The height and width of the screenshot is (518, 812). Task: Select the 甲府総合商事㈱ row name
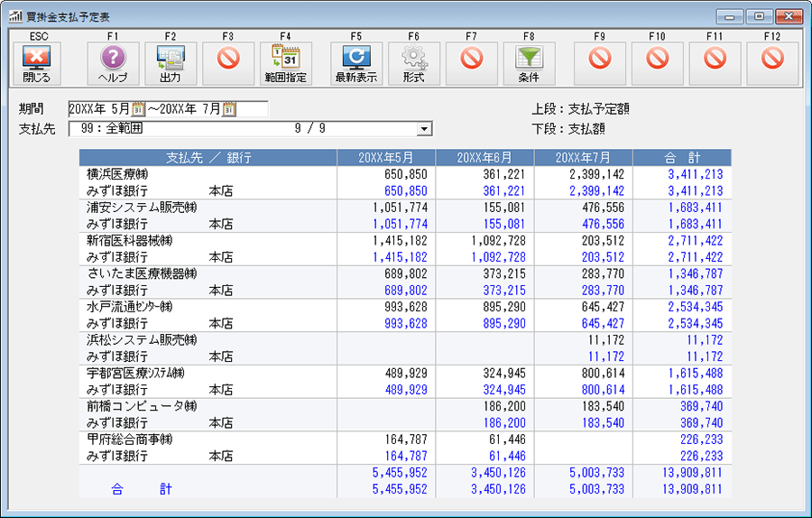click(129, 439)
